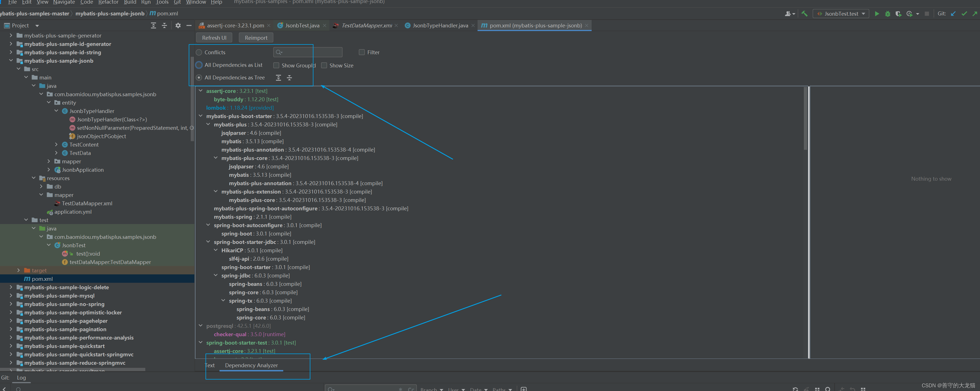Image resolution: width=980 pixels, height=391 pixels.
Task: Close the assertj-core-3.23.1.pom tab
Action: pos(269,25)
